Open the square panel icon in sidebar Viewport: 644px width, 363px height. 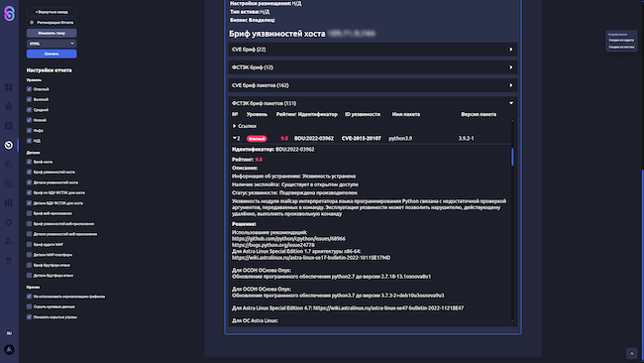[9, 126]
